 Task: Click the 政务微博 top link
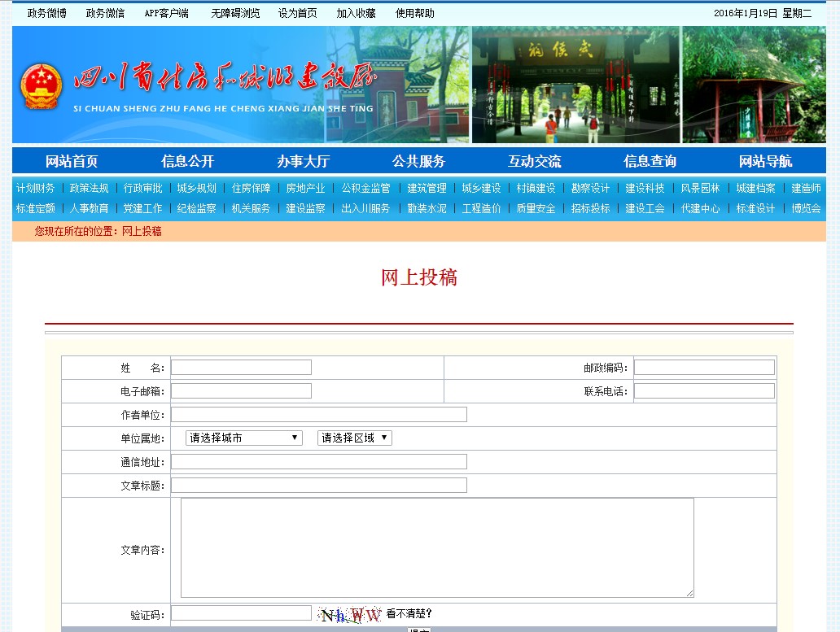46,13
